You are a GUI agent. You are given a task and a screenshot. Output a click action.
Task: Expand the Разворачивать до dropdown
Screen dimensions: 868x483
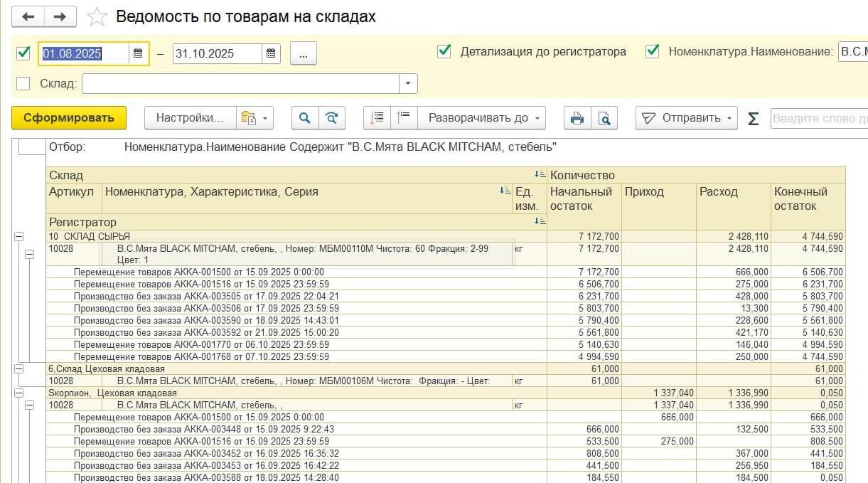[x=481, y=118]
